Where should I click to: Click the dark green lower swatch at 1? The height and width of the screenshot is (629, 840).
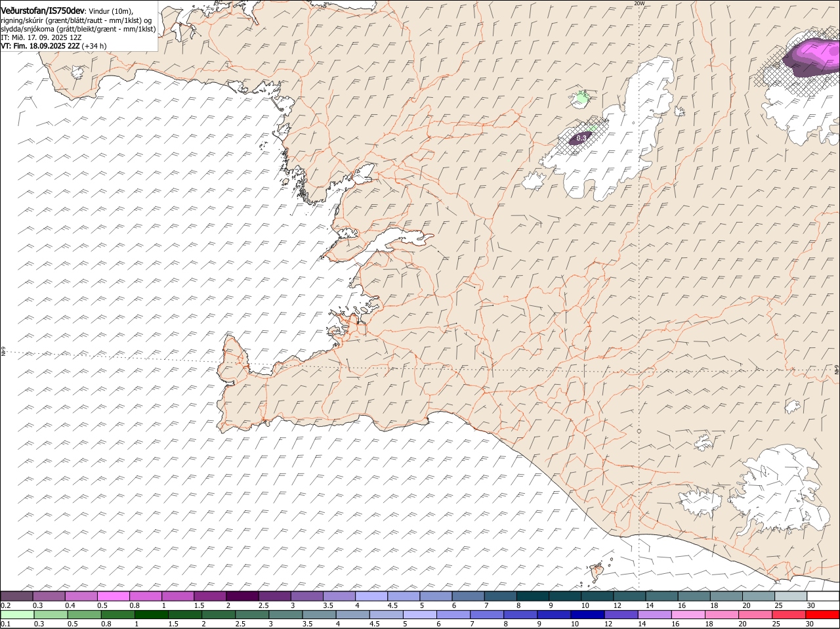pos(151,615)
